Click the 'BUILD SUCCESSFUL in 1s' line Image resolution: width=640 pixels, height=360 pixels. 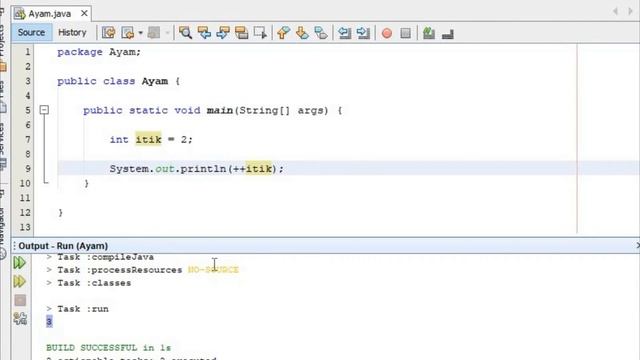coord(109,348)
